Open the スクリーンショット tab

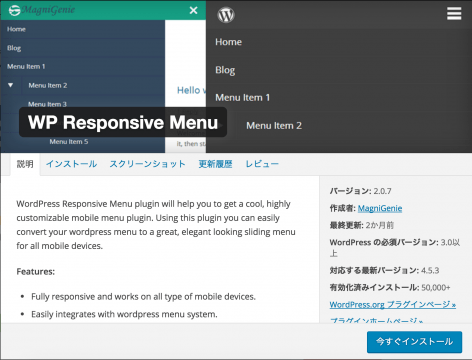pos(147,164)
